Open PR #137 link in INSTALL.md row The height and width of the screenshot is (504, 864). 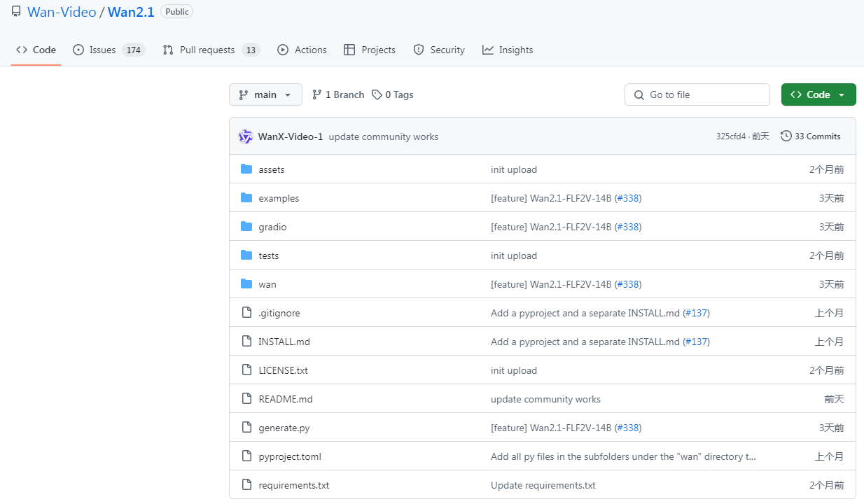coord(696,342)
